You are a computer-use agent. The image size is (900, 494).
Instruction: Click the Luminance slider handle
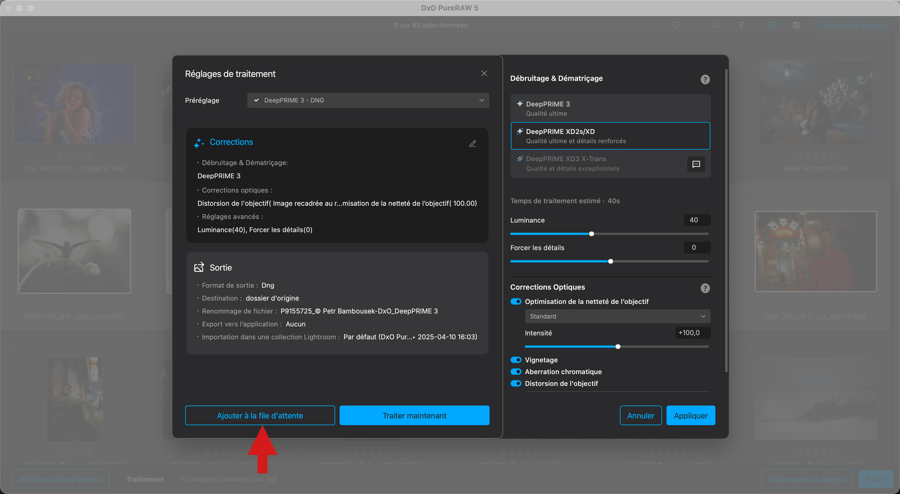coord(591,234)
